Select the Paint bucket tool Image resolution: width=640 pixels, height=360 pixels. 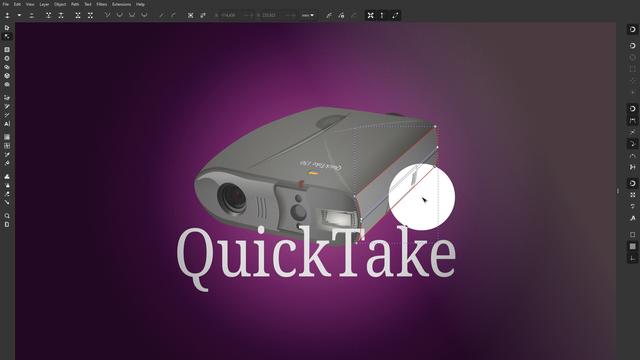7,163
